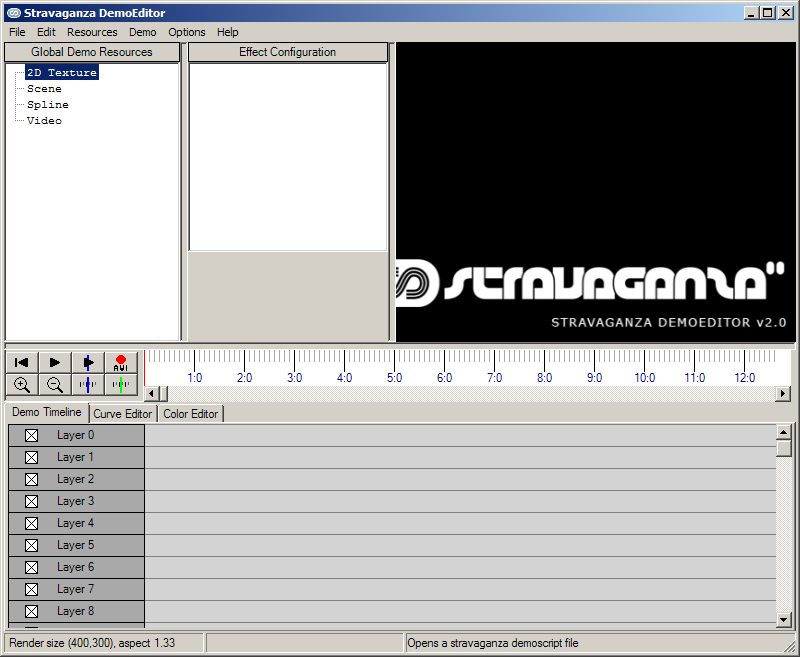Switch to the Color Editor tab
The width and height of the screenshot is (800, 657).
(190, 414)
